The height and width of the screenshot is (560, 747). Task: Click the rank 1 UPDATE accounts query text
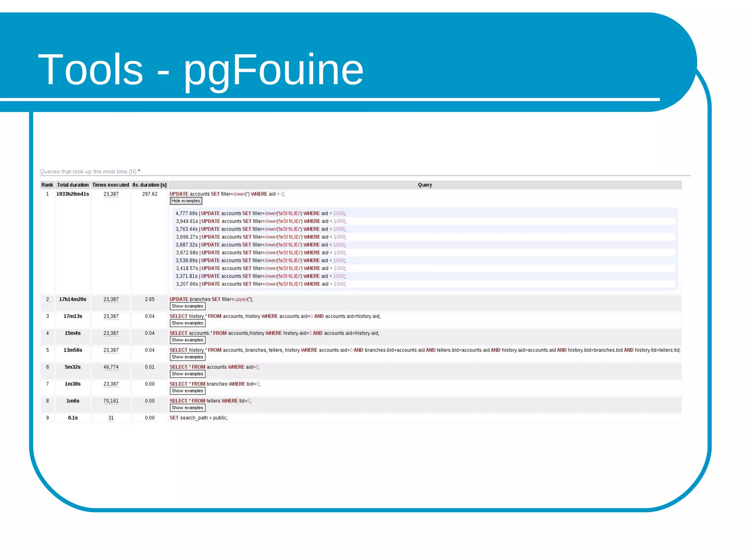click(227, 194)
